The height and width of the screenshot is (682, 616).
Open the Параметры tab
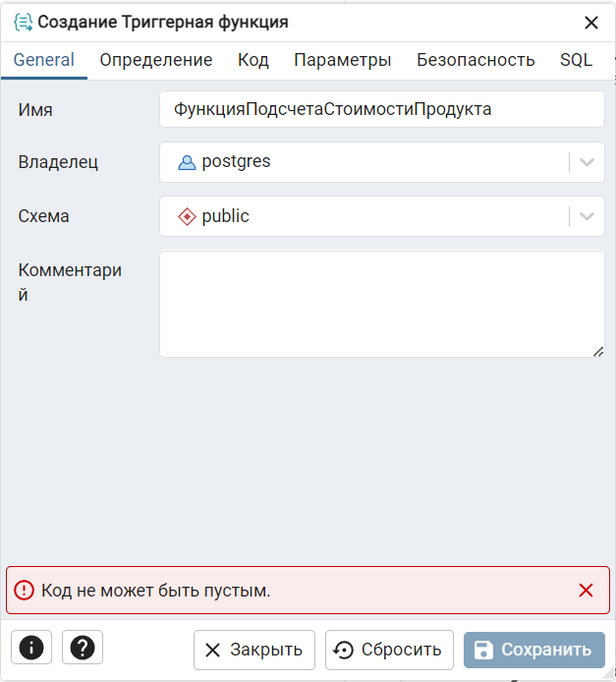click(343, 60)
